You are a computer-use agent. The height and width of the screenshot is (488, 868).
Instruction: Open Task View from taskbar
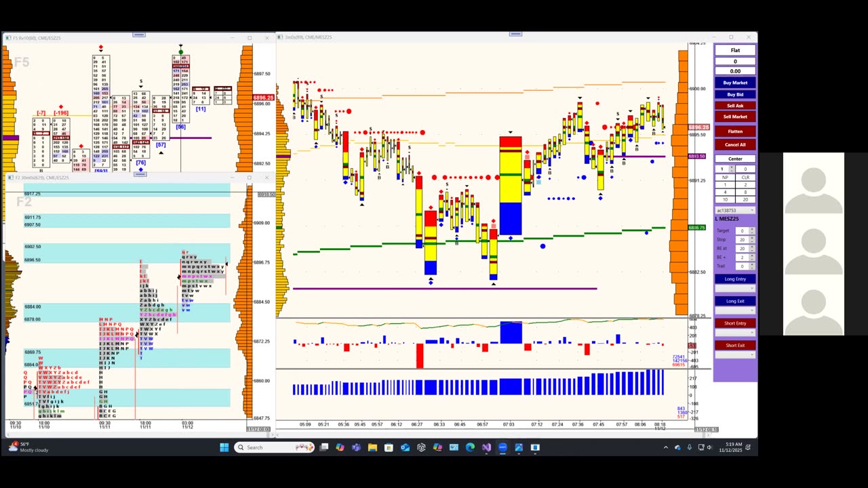[x=324, y=447]
